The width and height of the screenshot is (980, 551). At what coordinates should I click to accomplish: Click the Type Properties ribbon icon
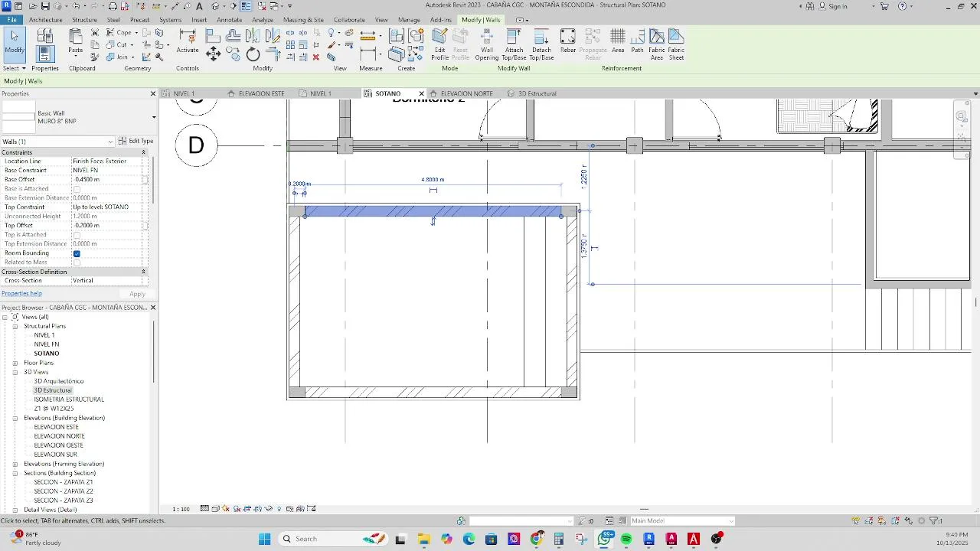tap(45, 35)
